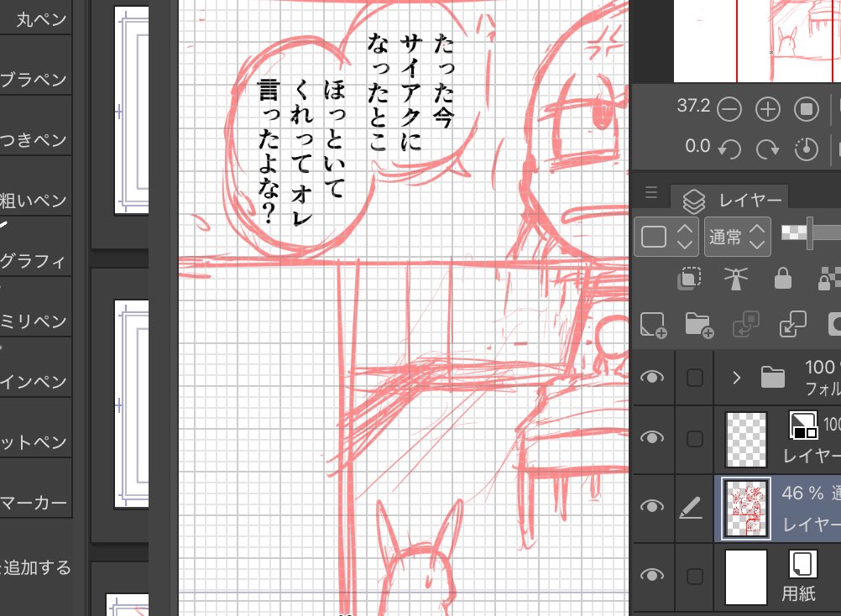Image resolution: width=841 pixels, height=616 pixels.
Task: Check the selection checkbox on the folder layer
Action: click(694, 378)
